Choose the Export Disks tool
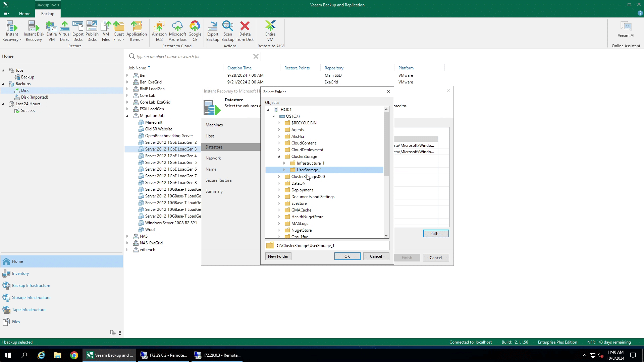This screenshot has height=362, width=644. (78, 31)
